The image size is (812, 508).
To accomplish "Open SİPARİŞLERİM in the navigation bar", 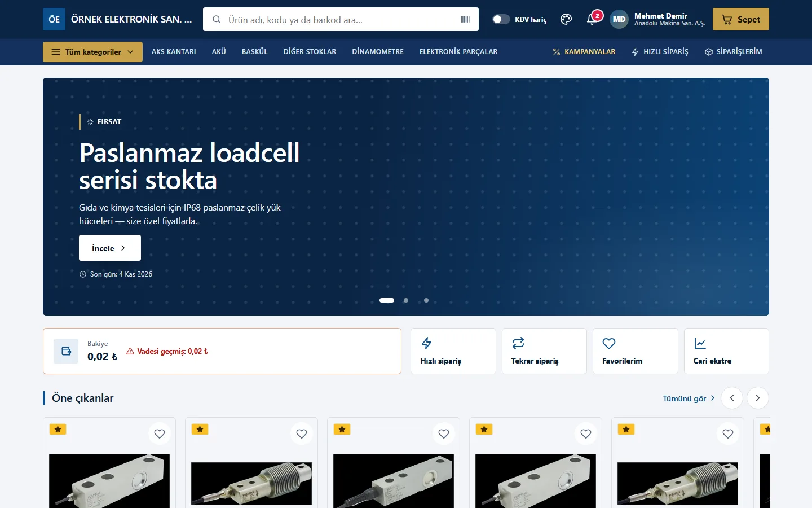I will pyautogui.click(x=733, y=52).
